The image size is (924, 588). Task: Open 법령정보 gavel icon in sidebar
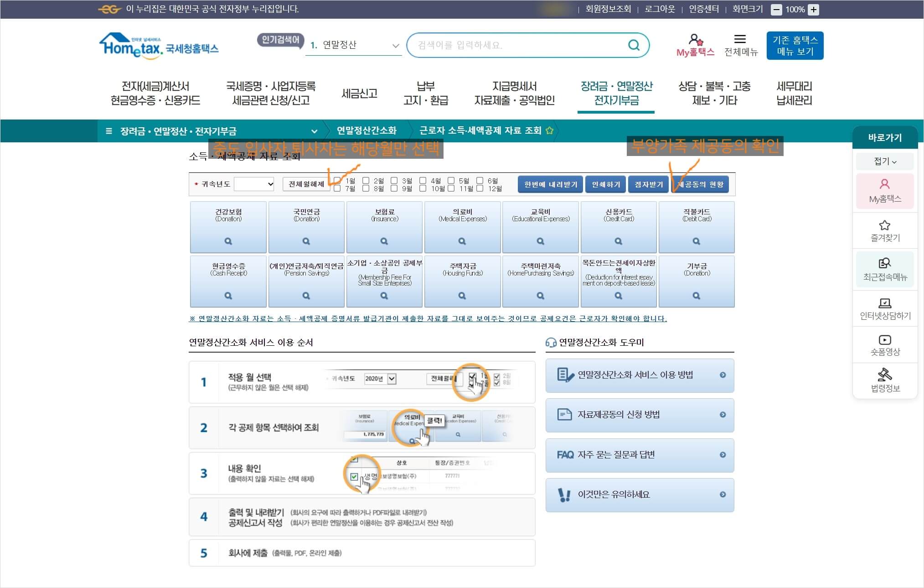[884, 375]
